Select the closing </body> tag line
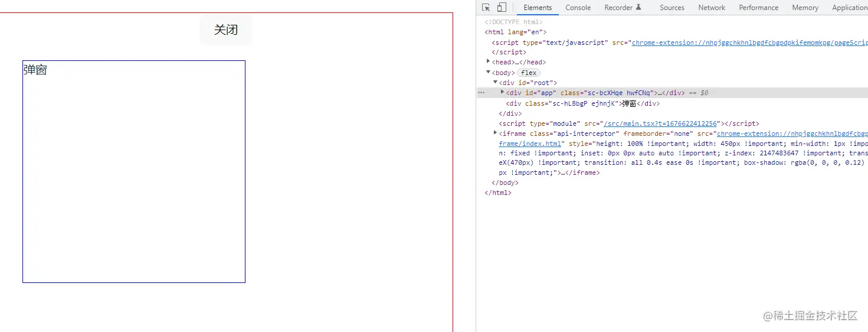Image resolution: width=868 pixels, height=332 pixels. pos(505,183)
